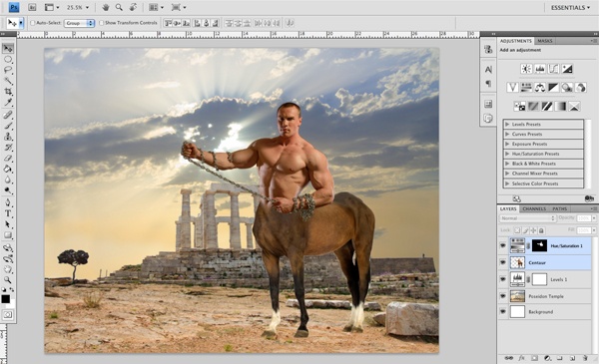Select the Hue/Saturation 1 layer mask thumbnail

(539, 245)
